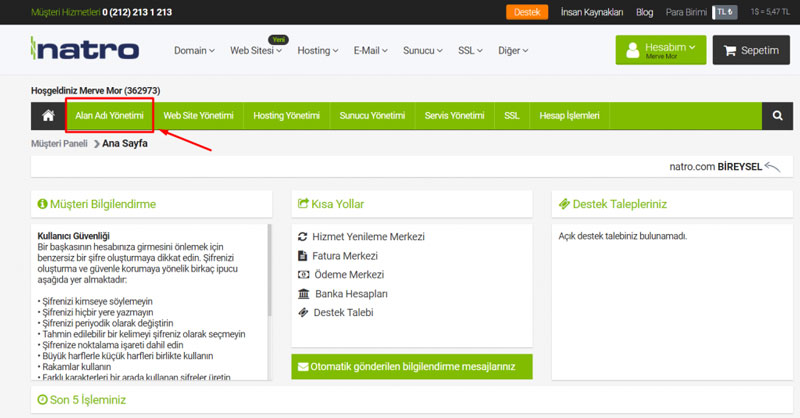The image size is (800, 418).
Task: Open Servis Yönetimi tab
Action: [x=455, y=116]
